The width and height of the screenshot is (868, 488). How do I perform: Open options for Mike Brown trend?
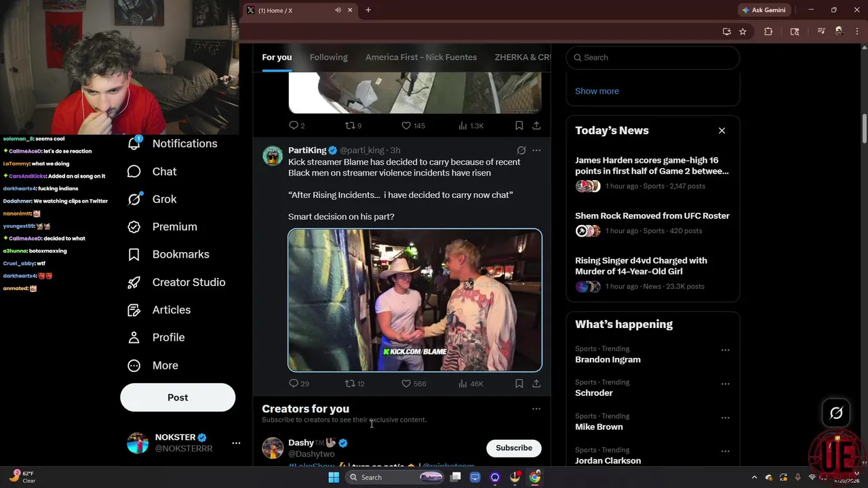tap(725, 418)
